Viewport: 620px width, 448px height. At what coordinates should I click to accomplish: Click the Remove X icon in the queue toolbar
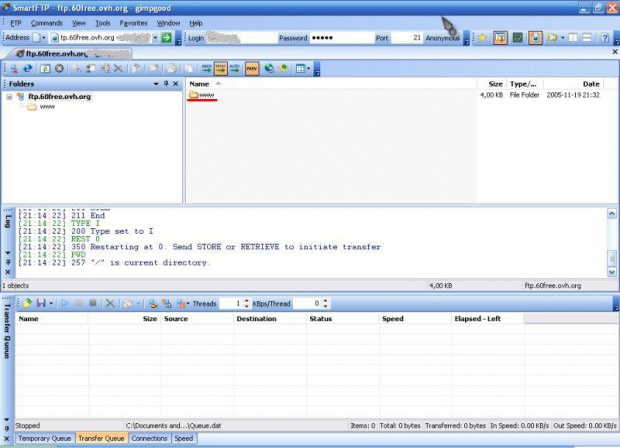pos(110,303)
